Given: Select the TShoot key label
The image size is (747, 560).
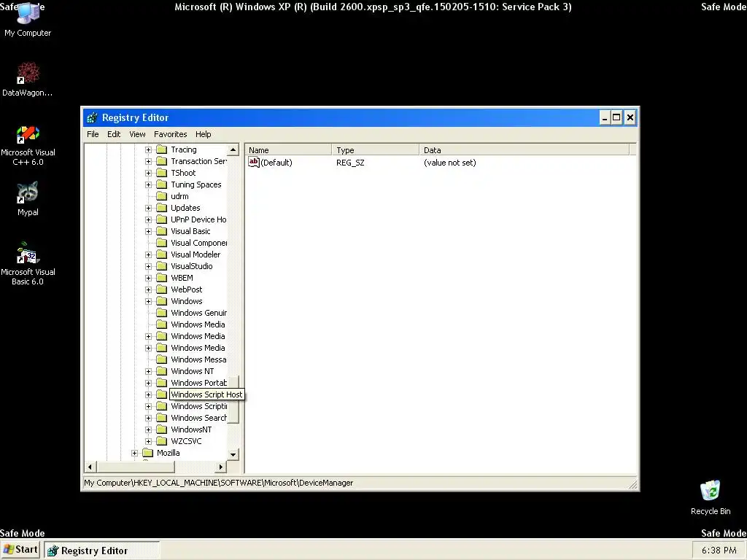Looking at the screenshot, I should point(183,173).
